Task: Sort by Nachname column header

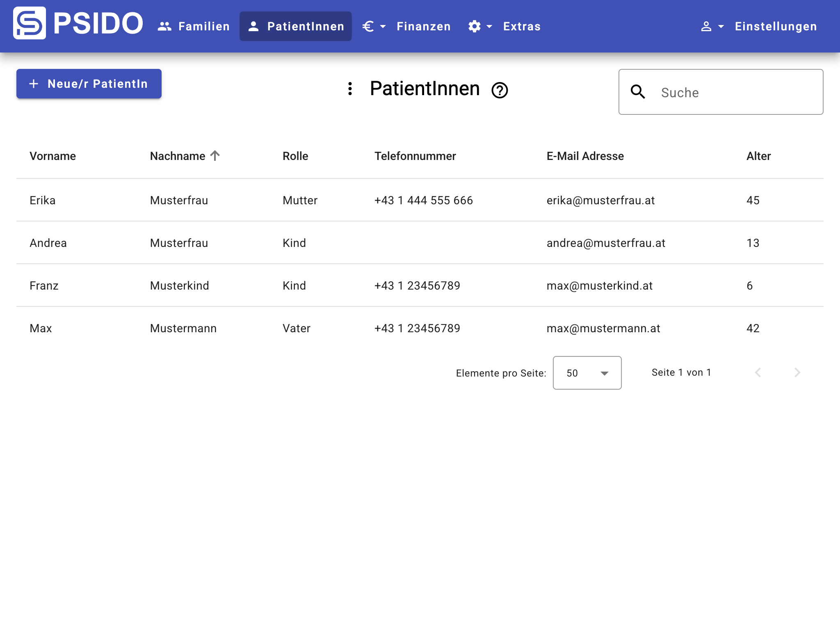Action: (178, 156)
